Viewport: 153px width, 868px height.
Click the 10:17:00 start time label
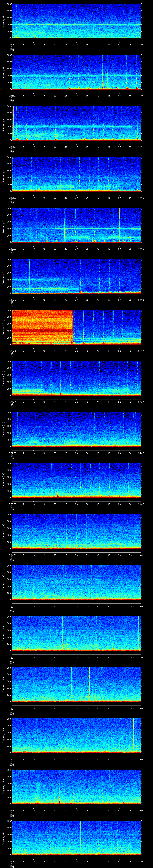point(12,198)
